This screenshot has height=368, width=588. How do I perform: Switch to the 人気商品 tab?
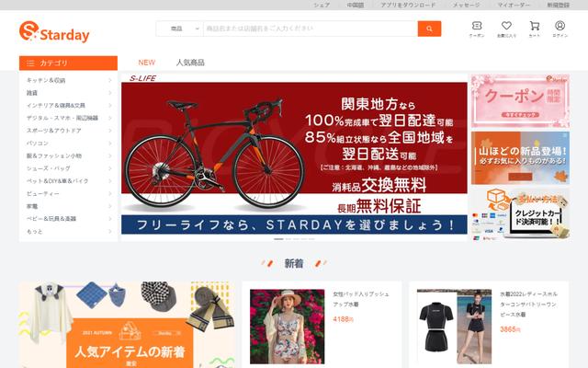tap(190, 63)
